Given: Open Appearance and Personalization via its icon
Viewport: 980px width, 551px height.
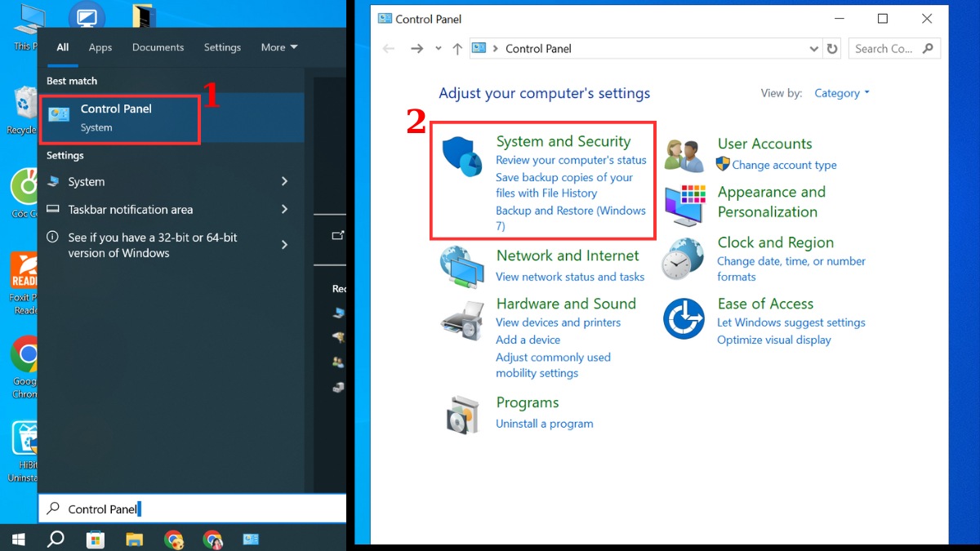Looking at the screenshot, I should click(x=684, y=202).
